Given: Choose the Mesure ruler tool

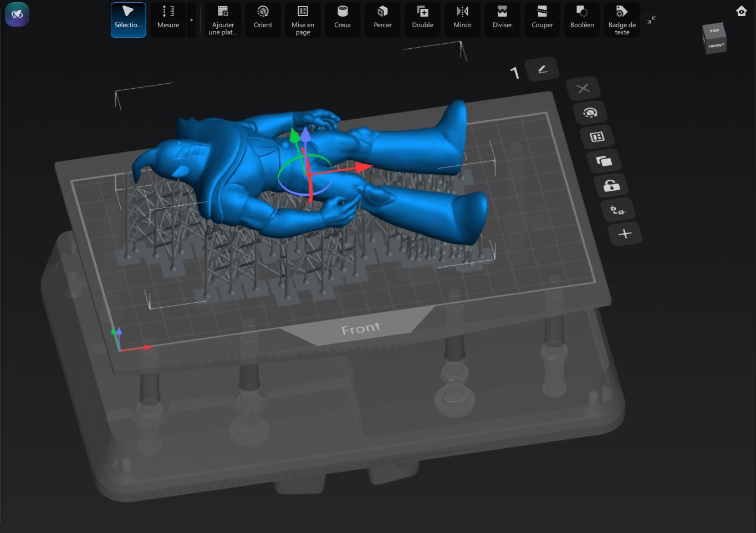Looking at the screenshot, I should [x=168, y=20].
